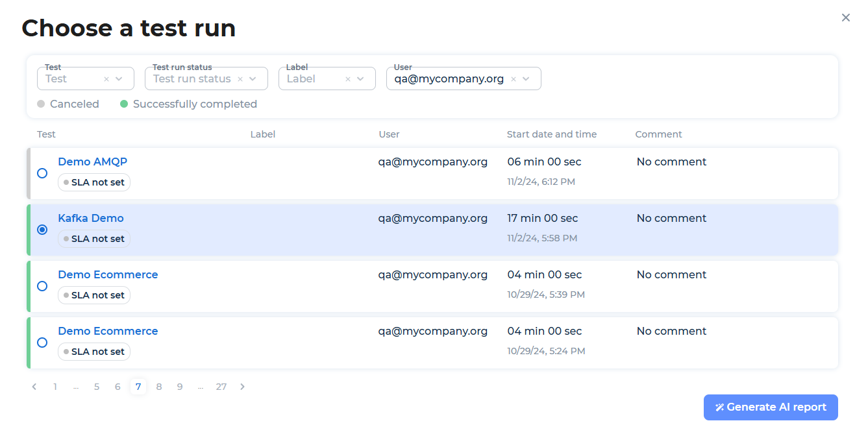Open the Kafka Demo test link
This screenshot has width=868, height=434.
91,218
